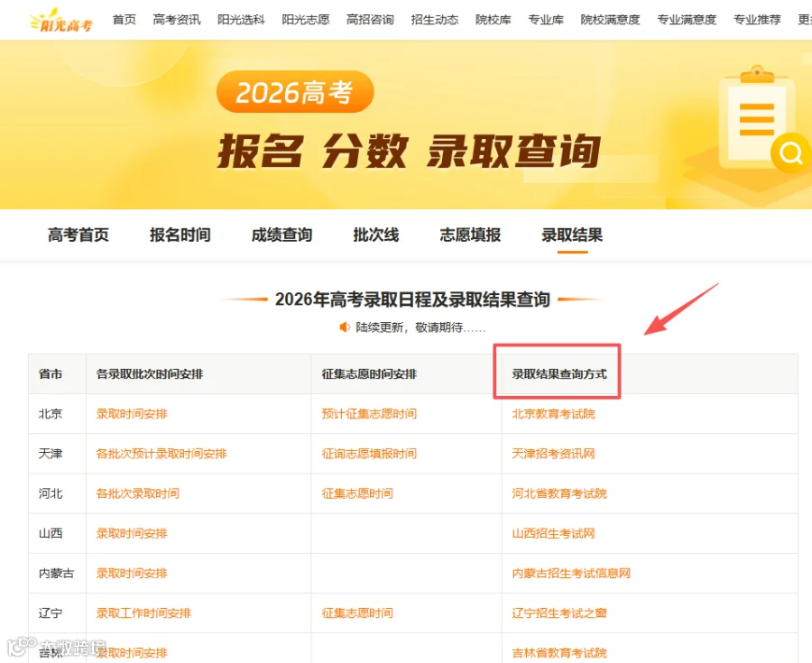The height and width of the screenshot is (663, 812).
Task: Switch to the 批次线 tab
Action: (x=376, y=235)
